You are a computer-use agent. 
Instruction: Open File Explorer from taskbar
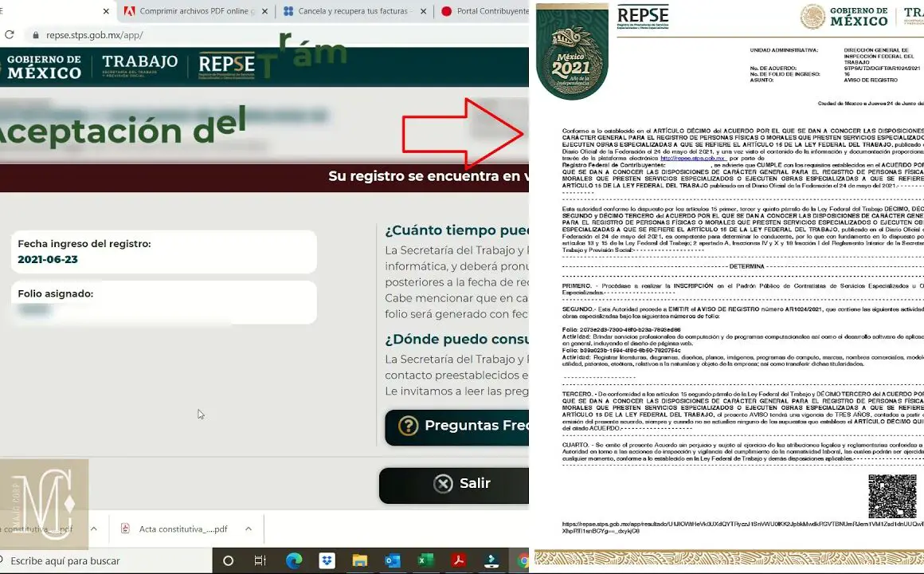359,560
